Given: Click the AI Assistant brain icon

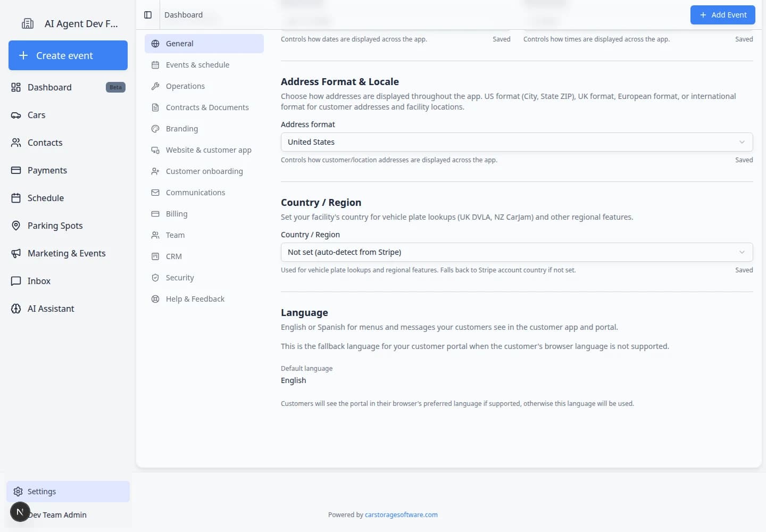Looking at the screenshot, I should click(x=16, y=309).
